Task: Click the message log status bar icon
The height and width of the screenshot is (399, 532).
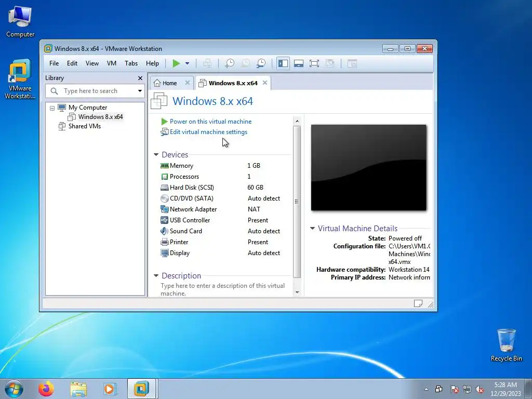Action: click(x=418, y=303)
